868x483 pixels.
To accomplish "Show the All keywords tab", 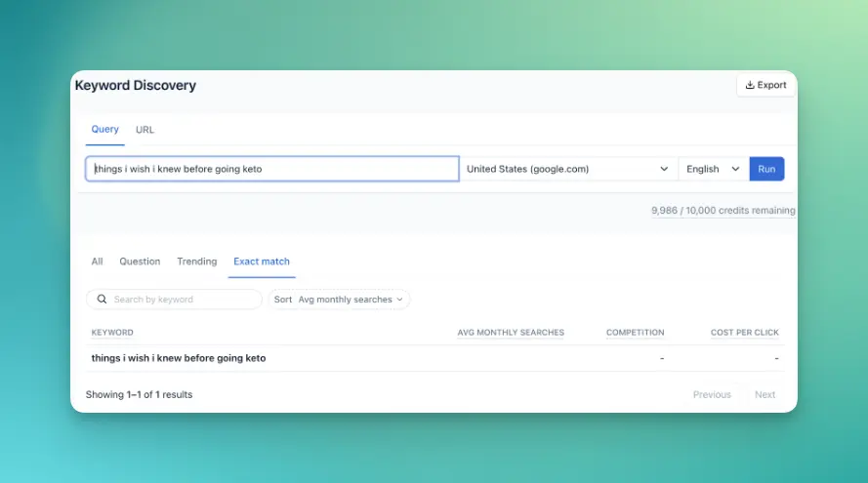I will [97, 262].
